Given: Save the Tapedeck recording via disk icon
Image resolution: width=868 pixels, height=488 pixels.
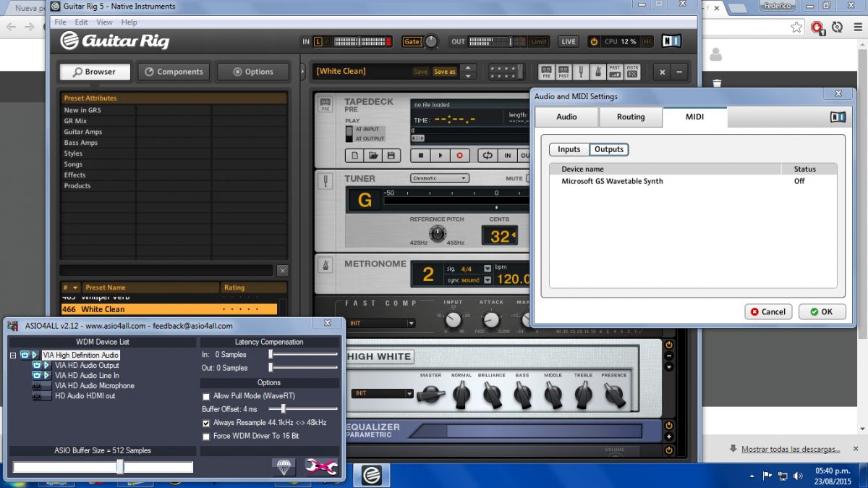Looking at the screenshot, I should [x=391, y=155].
